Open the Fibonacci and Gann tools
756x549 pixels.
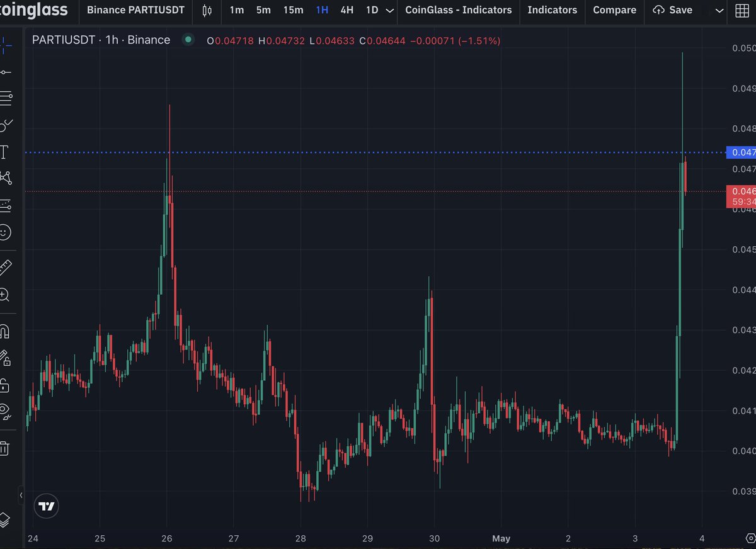click(x=5, y=98)
